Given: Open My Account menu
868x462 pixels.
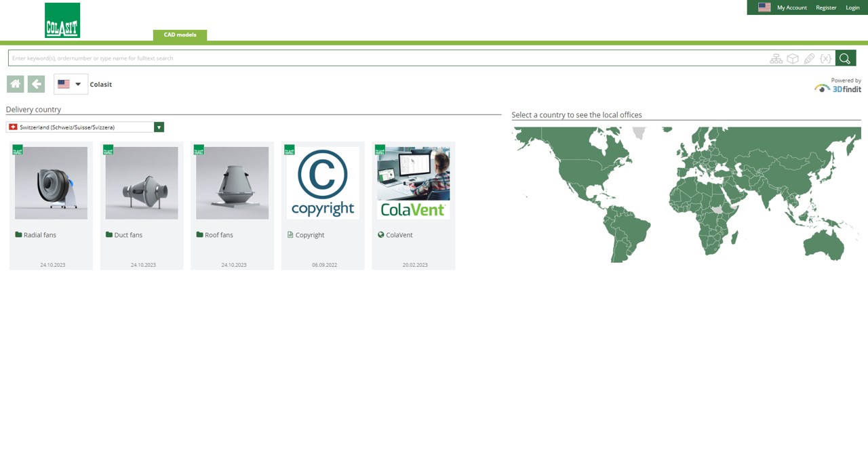Looking at the screenshot, I should pyautogui.click(x=792, y=7).
